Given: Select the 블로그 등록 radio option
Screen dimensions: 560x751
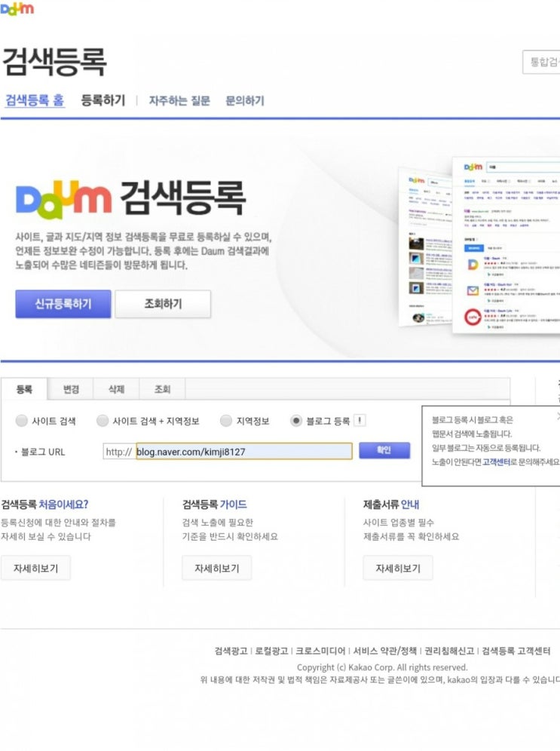Looking at the screenshot, I should (296, 421).
